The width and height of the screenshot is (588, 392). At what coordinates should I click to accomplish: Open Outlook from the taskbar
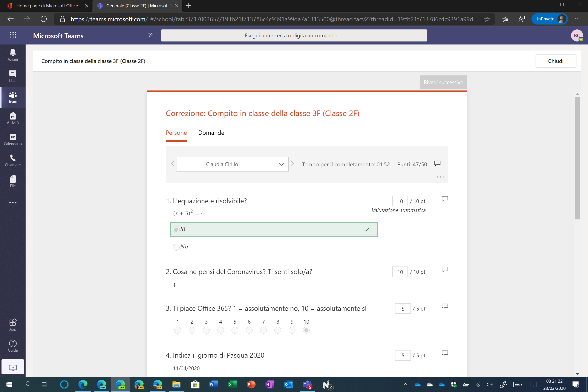(x=288, y=384)
